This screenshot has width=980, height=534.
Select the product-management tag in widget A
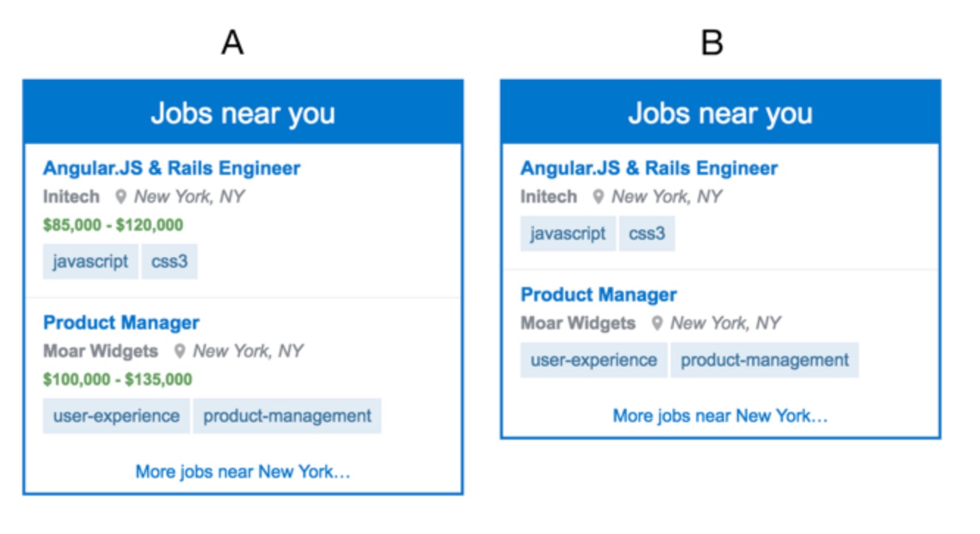pos(287,416)
